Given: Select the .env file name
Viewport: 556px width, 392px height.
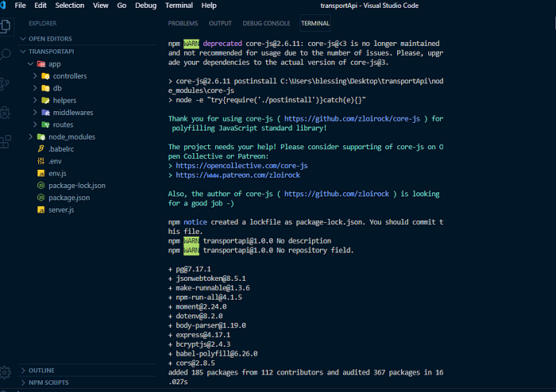Looking at the screenshot, I should click(x=55, y=161).
